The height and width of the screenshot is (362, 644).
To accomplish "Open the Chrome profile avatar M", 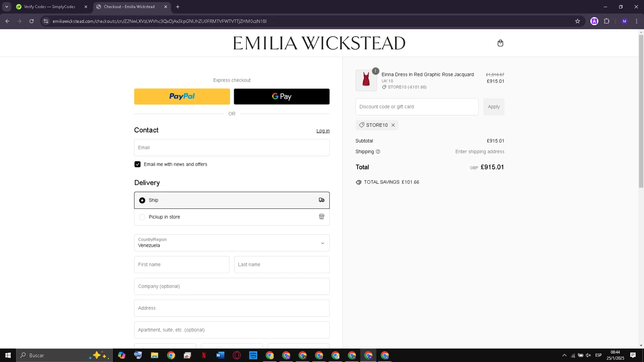I will tap(624, 21).
